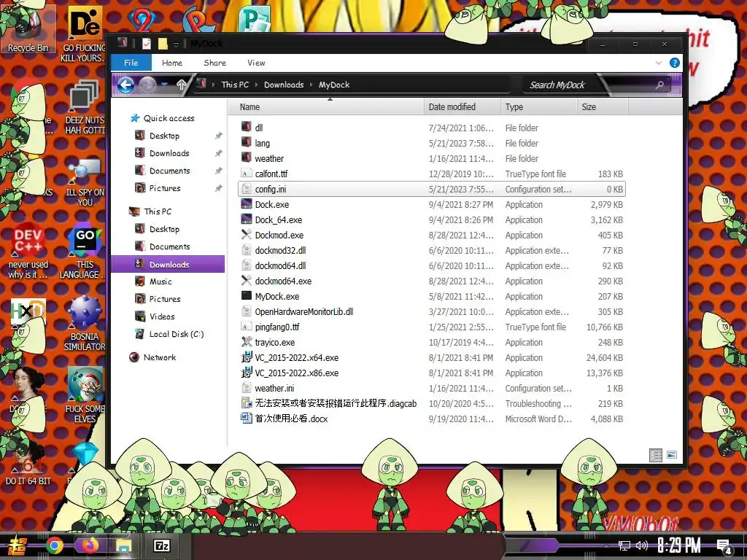Select the dll folder icon
The height and width of the screenshot is (560, 747).
pyautogui.click(x=247, y=127)
